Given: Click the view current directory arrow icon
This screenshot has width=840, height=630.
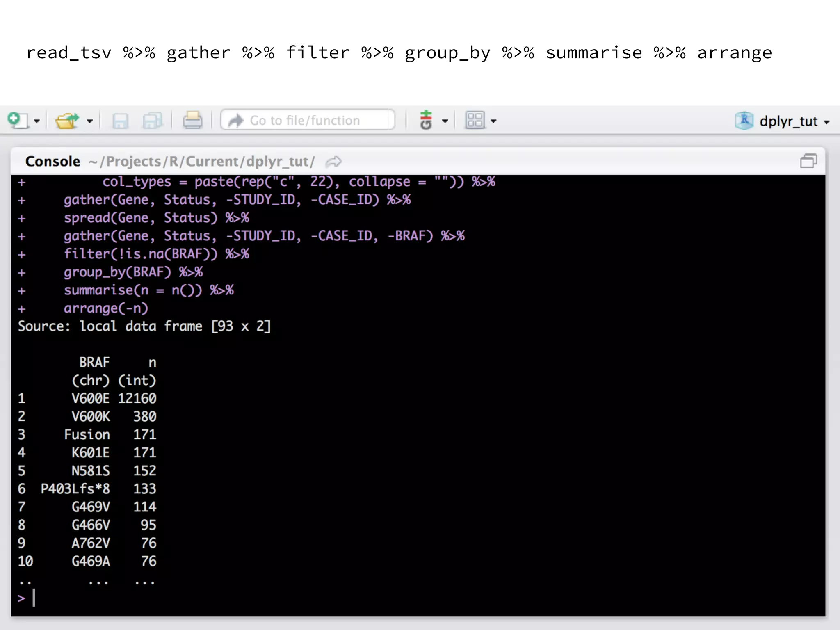Looking at the screenshot, I should tap(333, 162).
